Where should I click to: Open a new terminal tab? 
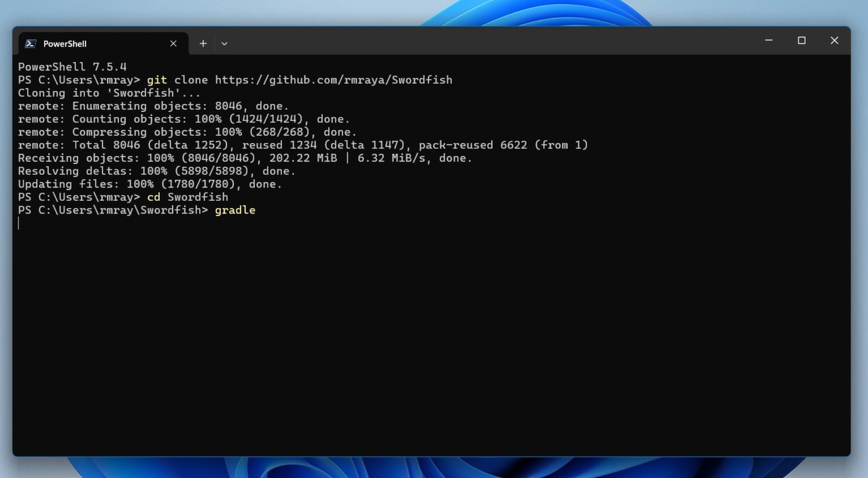(x=203, y=44)
